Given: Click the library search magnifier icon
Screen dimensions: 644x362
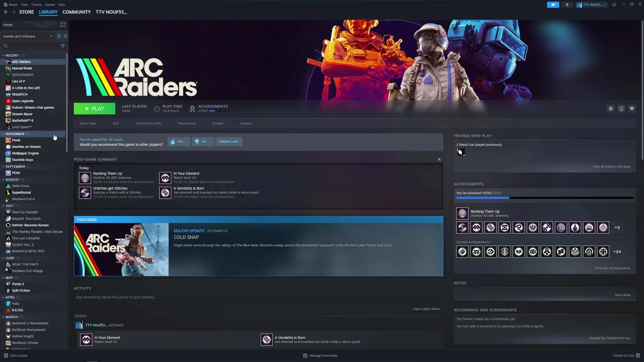Looking at the screenshot, I should click(x=6, y=46).
